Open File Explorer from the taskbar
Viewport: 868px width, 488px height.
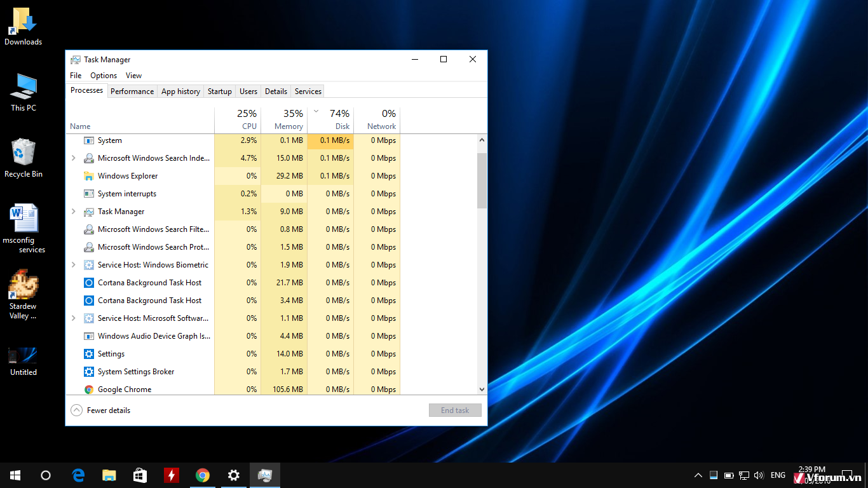coord(109,475)
